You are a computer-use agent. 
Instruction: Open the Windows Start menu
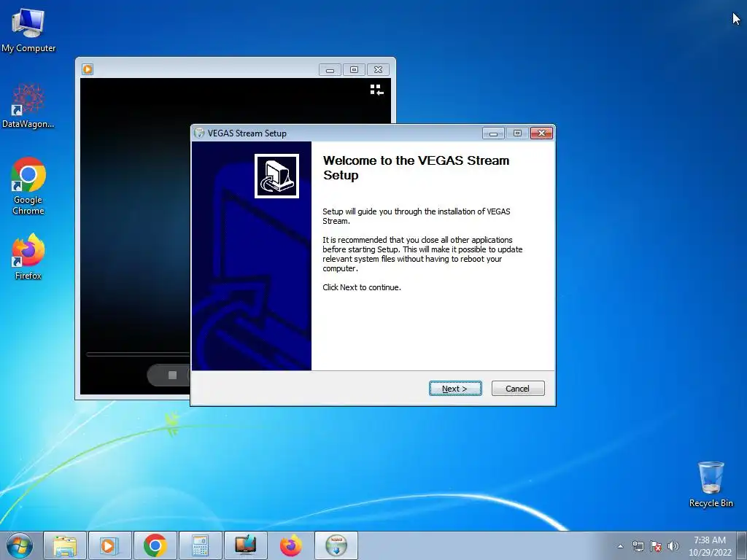[x=20, y=545]
